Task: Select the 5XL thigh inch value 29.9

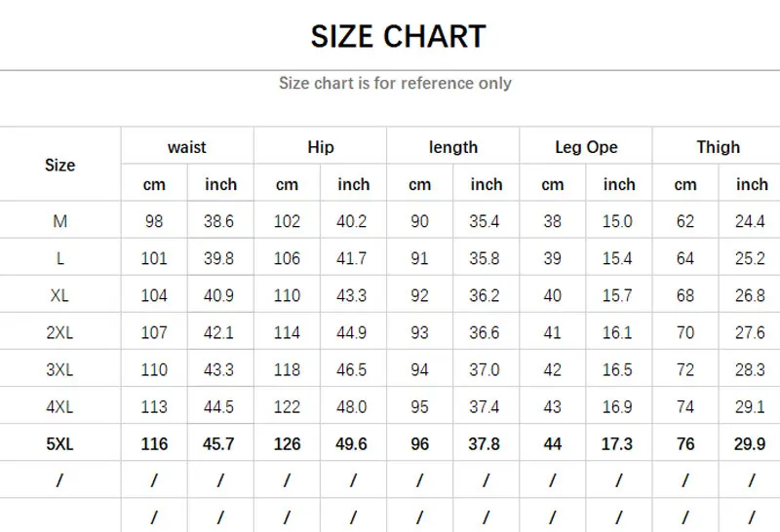Action: [x=750, y=444]
